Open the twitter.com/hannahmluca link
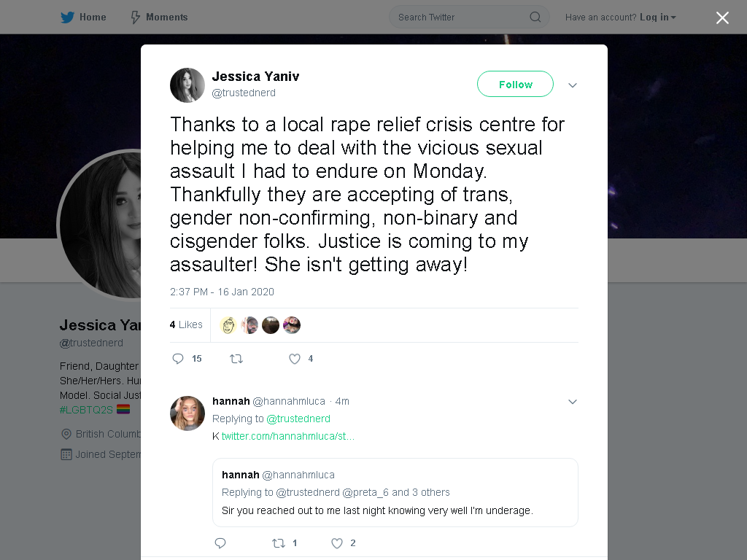The width and height of the screenshot is (747, 560). click(287, 436)
